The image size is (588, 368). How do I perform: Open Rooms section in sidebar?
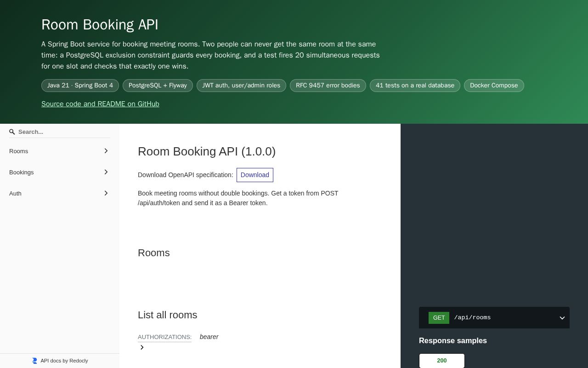click(60, 151)
